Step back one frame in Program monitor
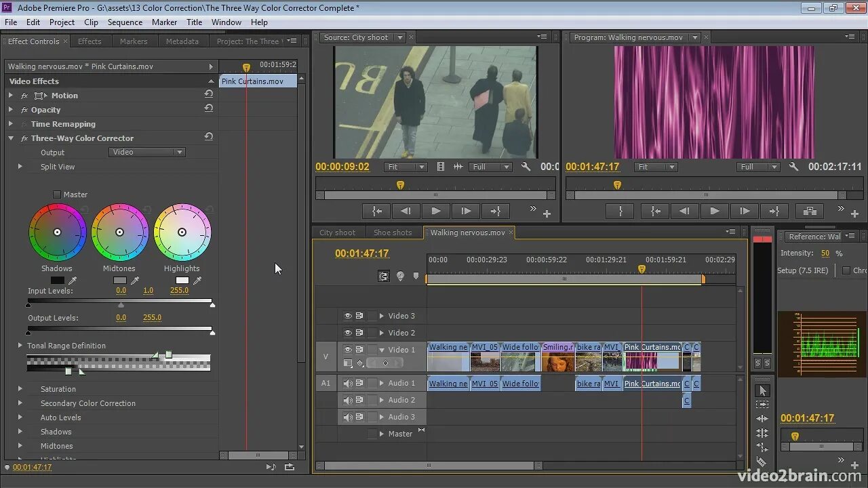This screenshot has width=868, height=488. click(x=684, y=211)
